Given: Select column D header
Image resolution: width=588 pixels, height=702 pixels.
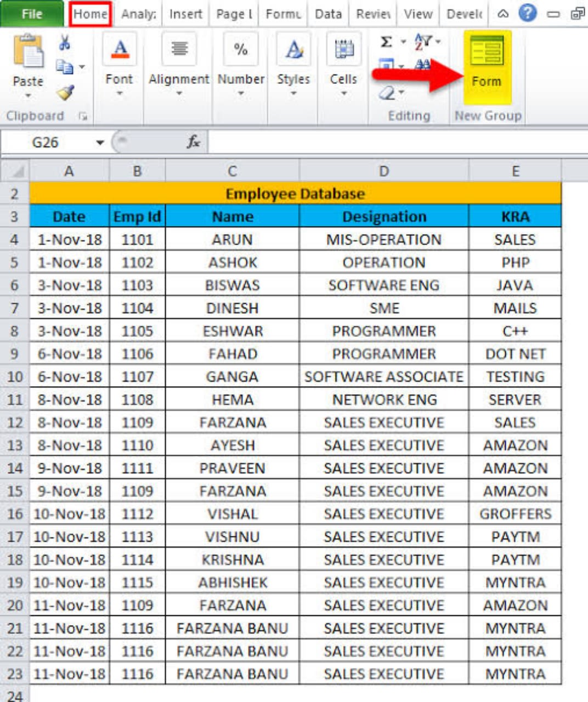Looking at the screenshot, I should click(384, 171).
